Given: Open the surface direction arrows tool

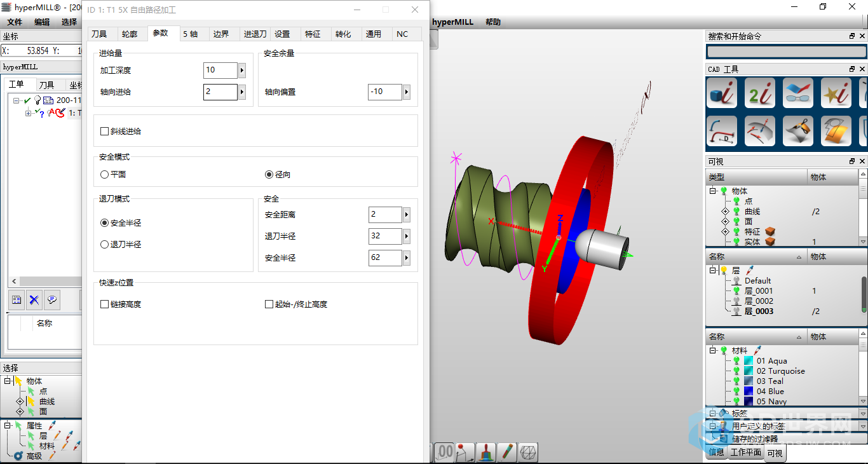Looking at the screenshot, I should point(760,131).
